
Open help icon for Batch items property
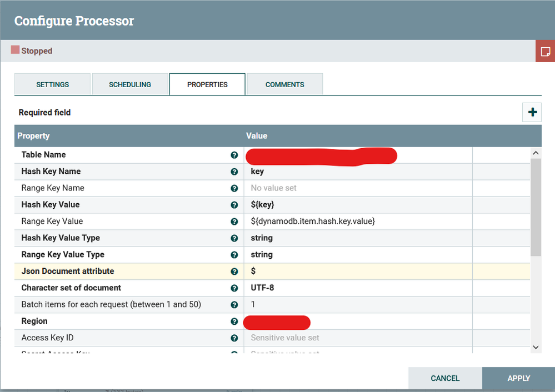click(234, 305)
